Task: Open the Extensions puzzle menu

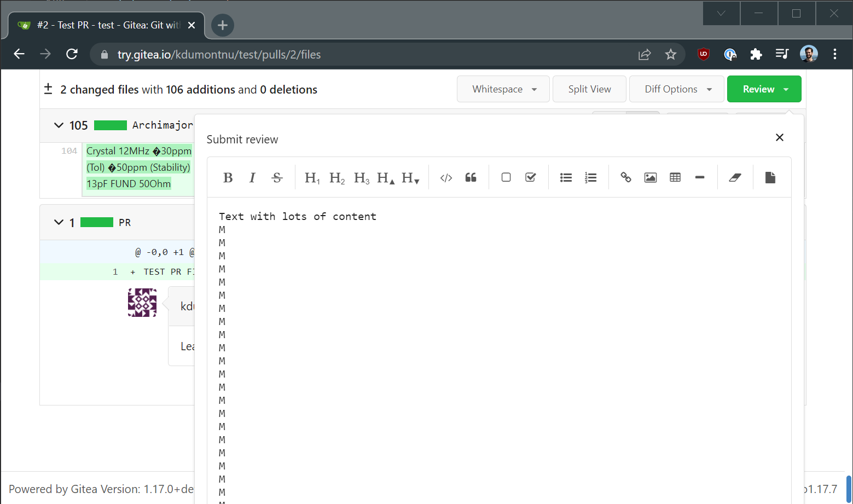Action: pyautogui.click(x=756, y=54)
